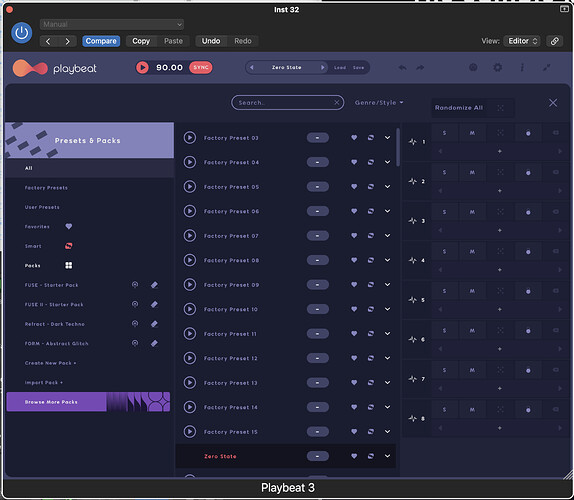
Task: Mute track 5
Action: pos(472,291)
